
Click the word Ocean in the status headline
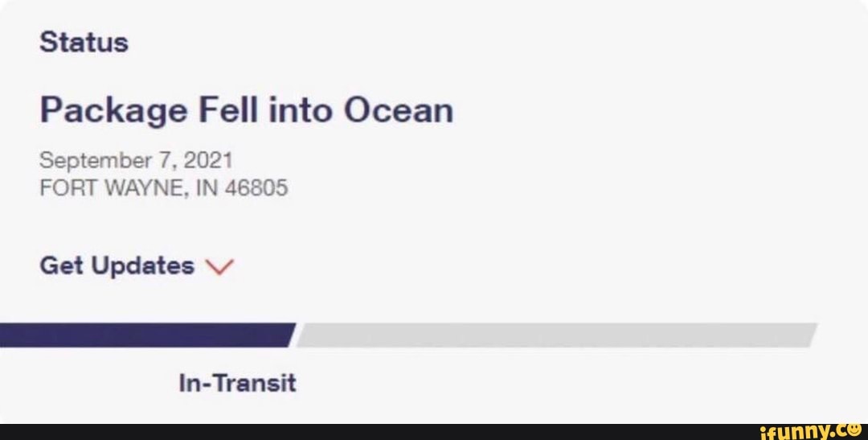pos(399,110)
